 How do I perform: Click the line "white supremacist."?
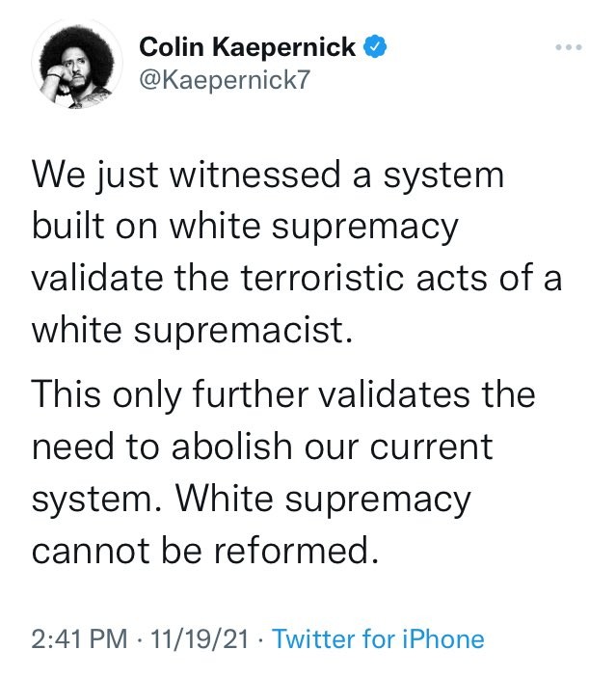(x=188, y=331)
